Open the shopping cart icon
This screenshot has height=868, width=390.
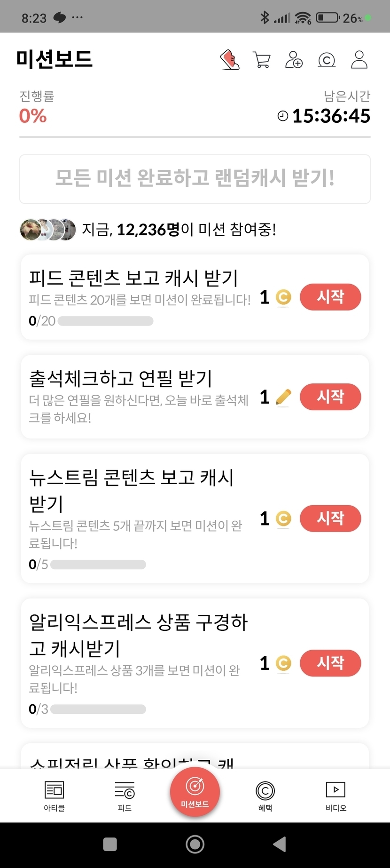262,60
